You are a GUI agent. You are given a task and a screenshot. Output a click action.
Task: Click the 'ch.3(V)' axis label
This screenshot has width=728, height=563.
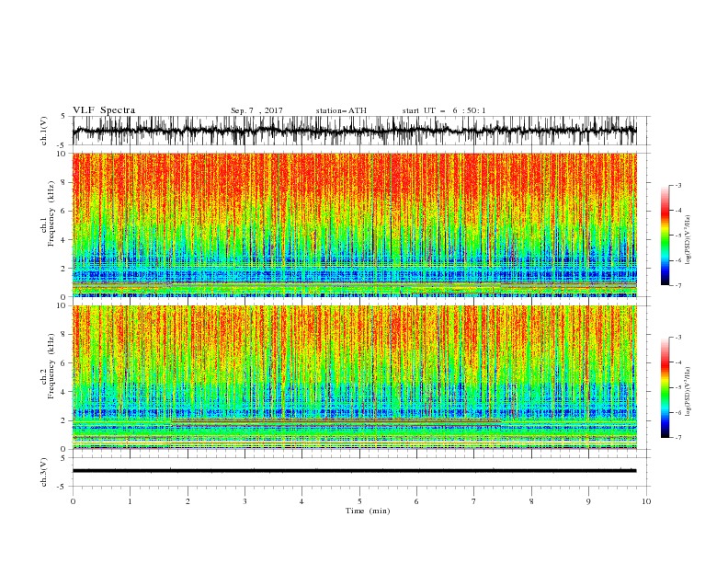[x=44, y=472]
